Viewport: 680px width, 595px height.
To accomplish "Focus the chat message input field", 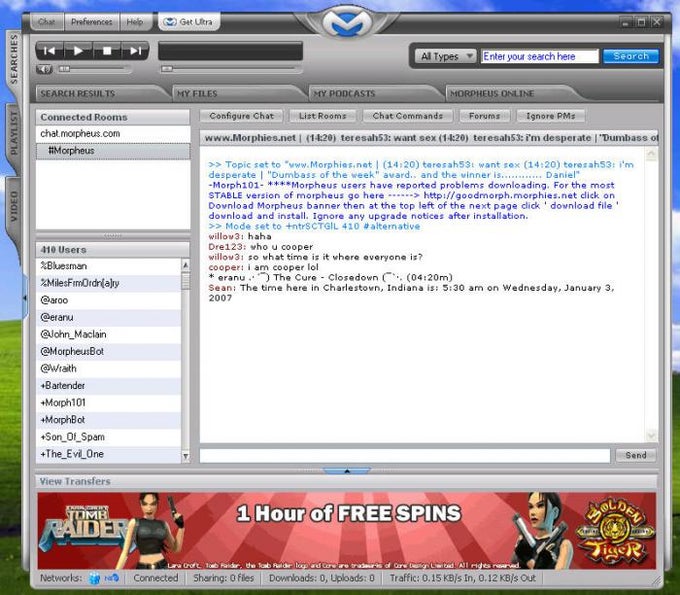I will pos(405,455).
